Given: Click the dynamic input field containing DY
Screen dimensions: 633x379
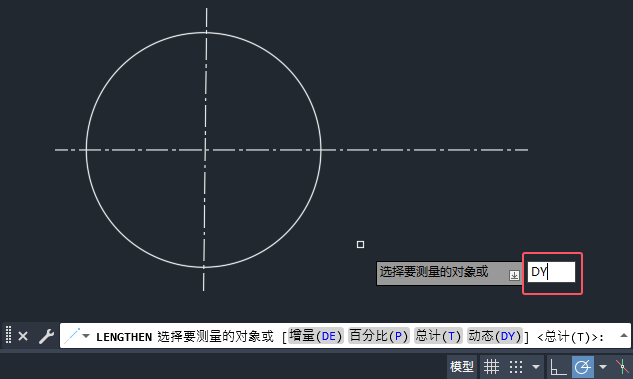Looking at the screenshot, I should [x=551, y=272].
